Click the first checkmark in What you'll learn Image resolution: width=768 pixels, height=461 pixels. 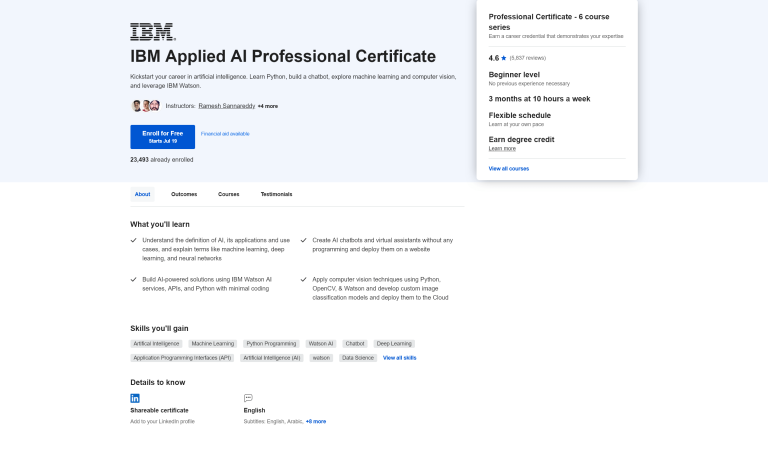point(134,240)
